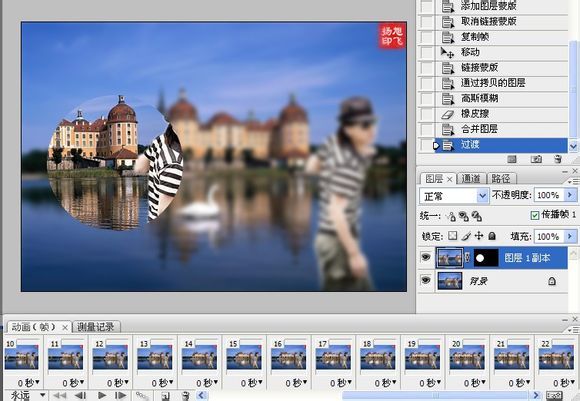Viewport: 580px width, 401px height.
Task: Convert to timeline animation icon
Action: click(554, 396)
